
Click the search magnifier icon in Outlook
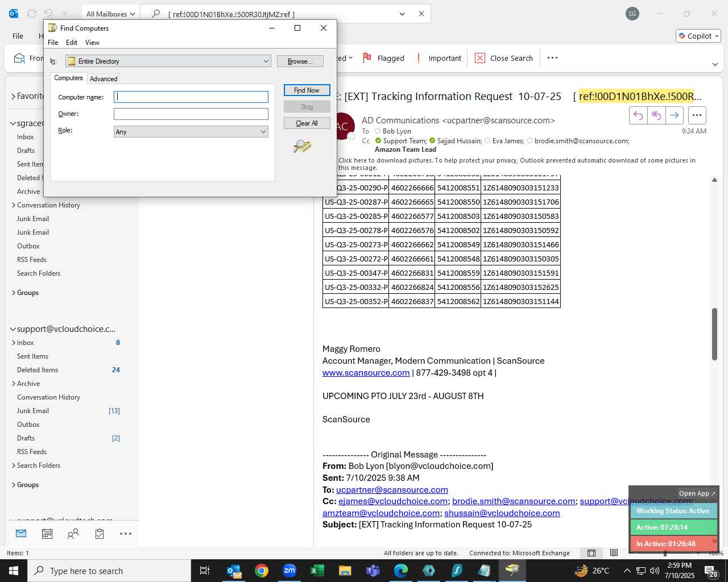click(155, 14)
